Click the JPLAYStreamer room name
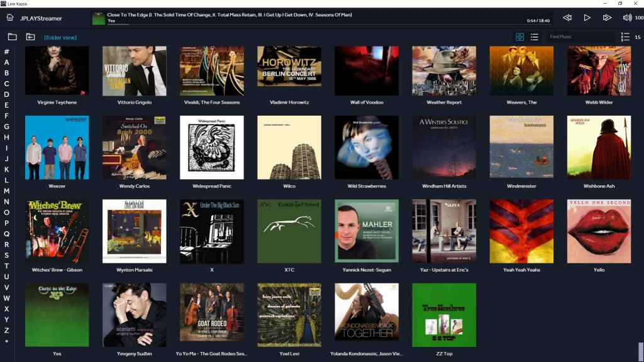644x362 pixels. tap(41, 18)
